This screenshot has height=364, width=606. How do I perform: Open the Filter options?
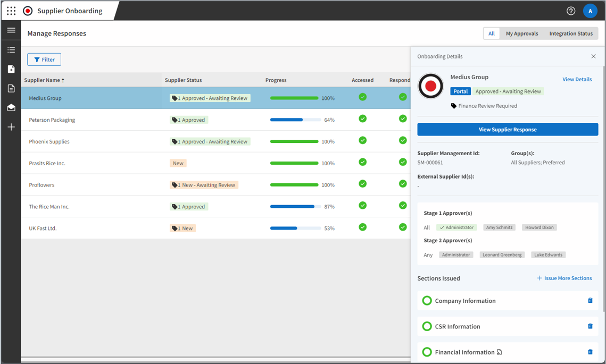(x=44, y=60)
